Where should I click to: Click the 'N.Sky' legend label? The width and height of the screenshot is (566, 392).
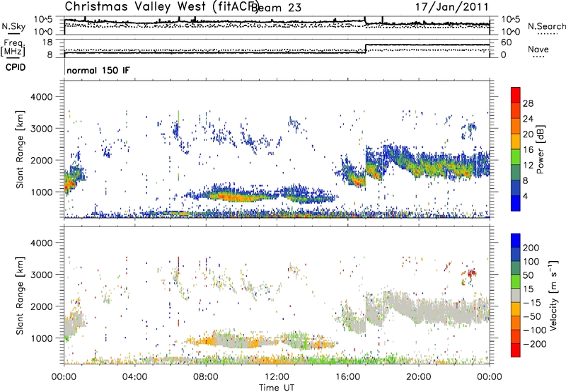13,26
